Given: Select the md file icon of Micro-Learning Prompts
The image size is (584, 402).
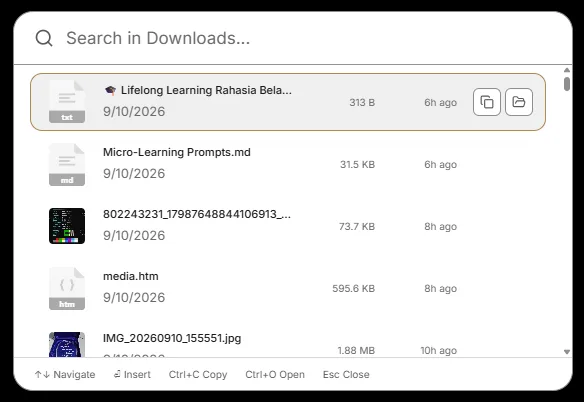Looking at the screenshot, I should (67, 164).
